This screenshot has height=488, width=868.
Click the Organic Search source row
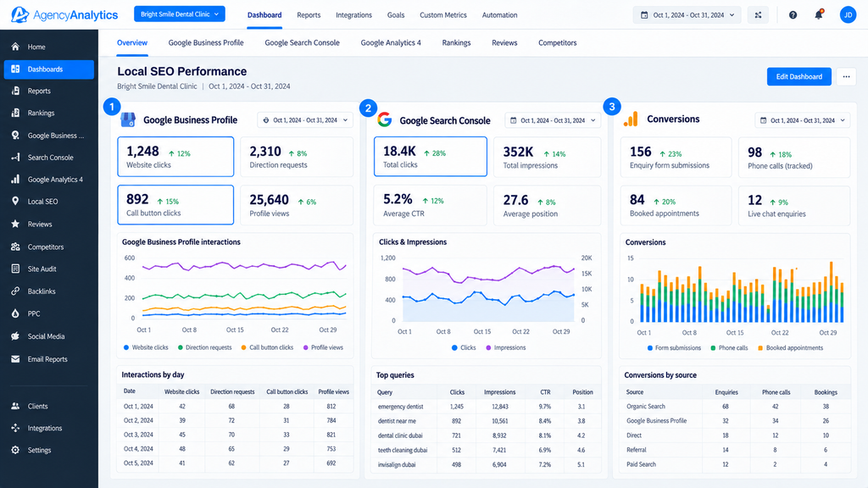tap(735, 406)
